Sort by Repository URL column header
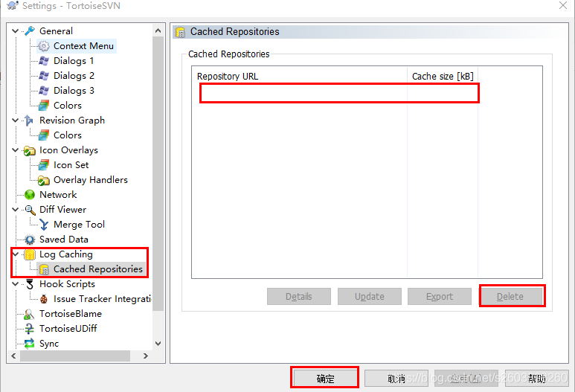Viewport: 575px width, 392px height. point(299,76)
